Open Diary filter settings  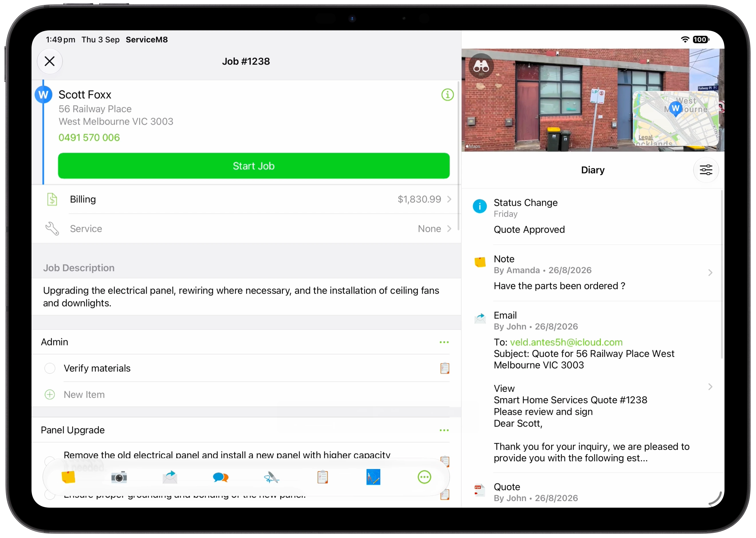coord(706,170)
